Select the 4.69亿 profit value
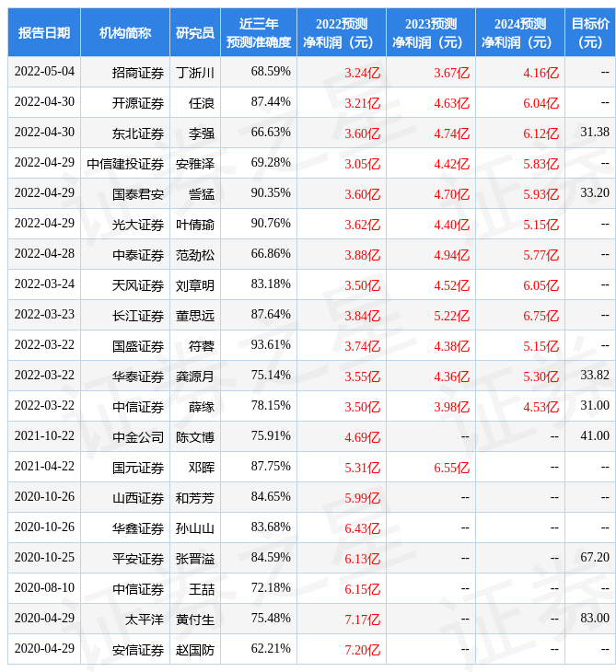Viewport: 616px width, 672px height. (x=362, y=437)
